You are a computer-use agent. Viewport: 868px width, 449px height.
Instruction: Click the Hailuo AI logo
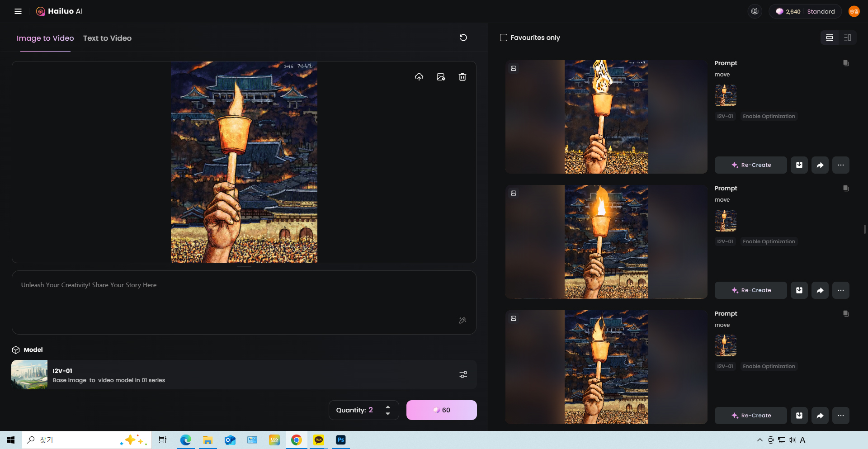tap(59, 11)
